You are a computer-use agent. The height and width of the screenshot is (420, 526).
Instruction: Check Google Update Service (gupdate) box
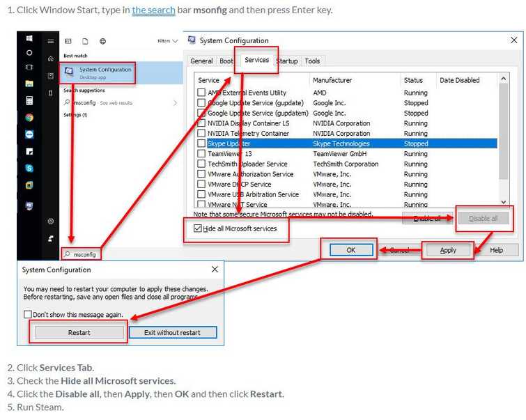click(x=201, y=102)
